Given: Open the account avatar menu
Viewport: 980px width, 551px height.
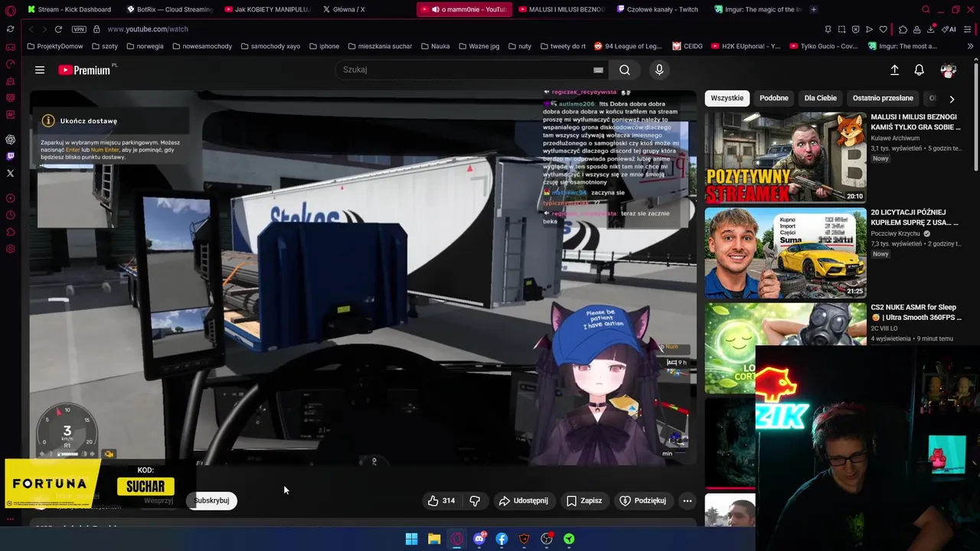Looking at the screenshot, I should 949,70.
